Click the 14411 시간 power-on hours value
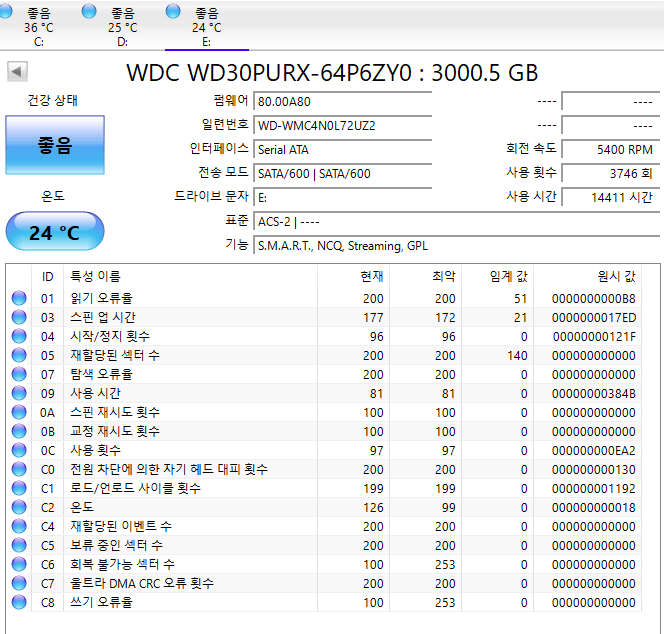Screen dimensions: 664x634 [x=611, y=197]
